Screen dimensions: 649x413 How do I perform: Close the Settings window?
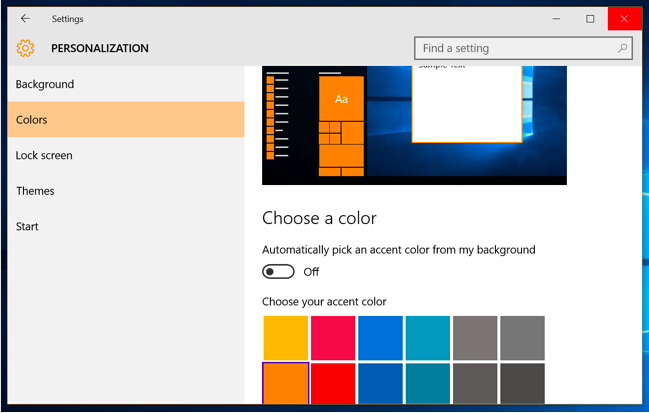pyautogui.click(x=625, y=19)
